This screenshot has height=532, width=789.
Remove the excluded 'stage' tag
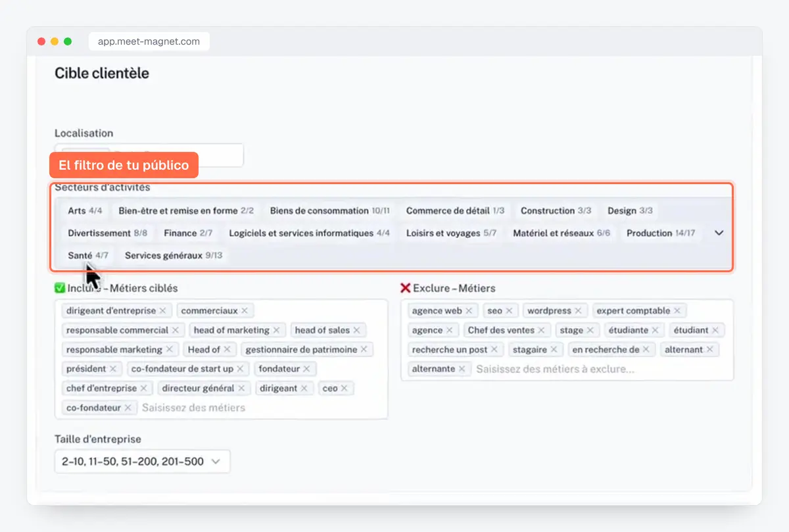click(x=590, y=330)
